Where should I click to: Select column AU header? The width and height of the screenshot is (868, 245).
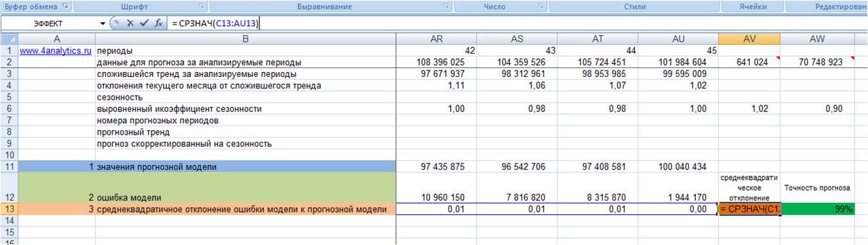point(678,39)
